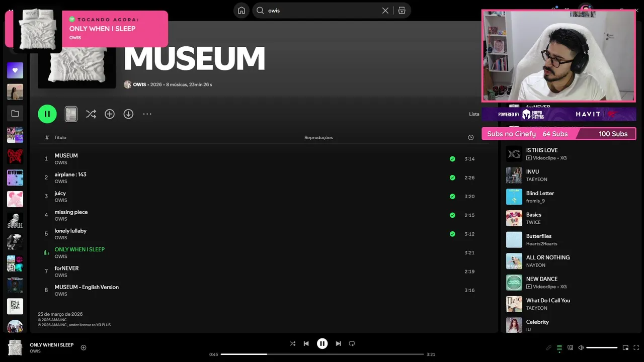This screenshot has width=644, height=362.
Task: Add MUSEUM album to library with plus icon
Action: (x=110, y=114)
